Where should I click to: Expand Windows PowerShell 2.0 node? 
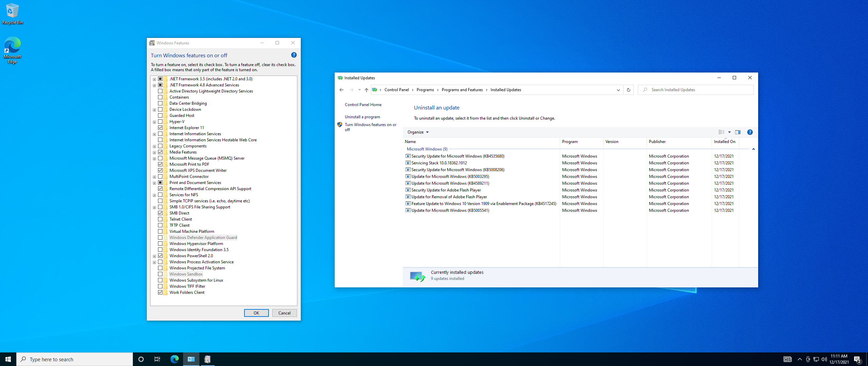coord(155,256)
